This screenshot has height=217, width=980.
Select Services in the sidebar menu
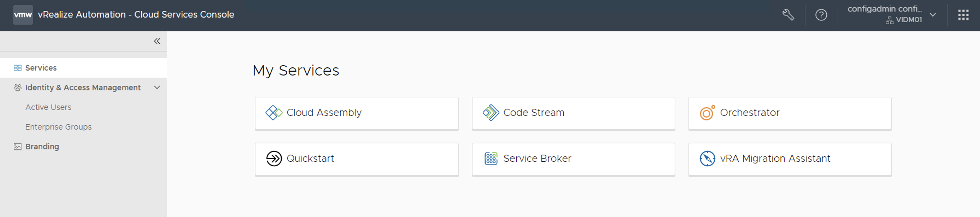coord(41,68)
